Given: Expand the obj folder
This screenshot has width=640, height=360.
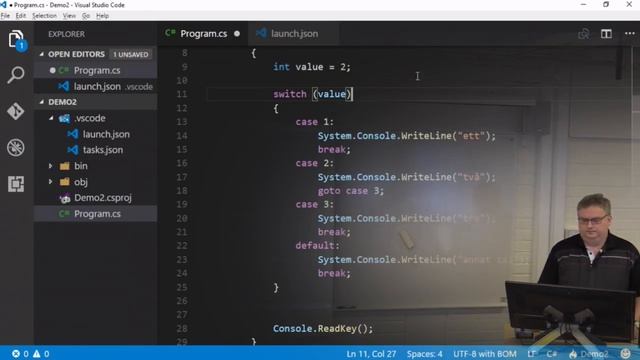Looking at the screenshot, I should tap(51, 182).
